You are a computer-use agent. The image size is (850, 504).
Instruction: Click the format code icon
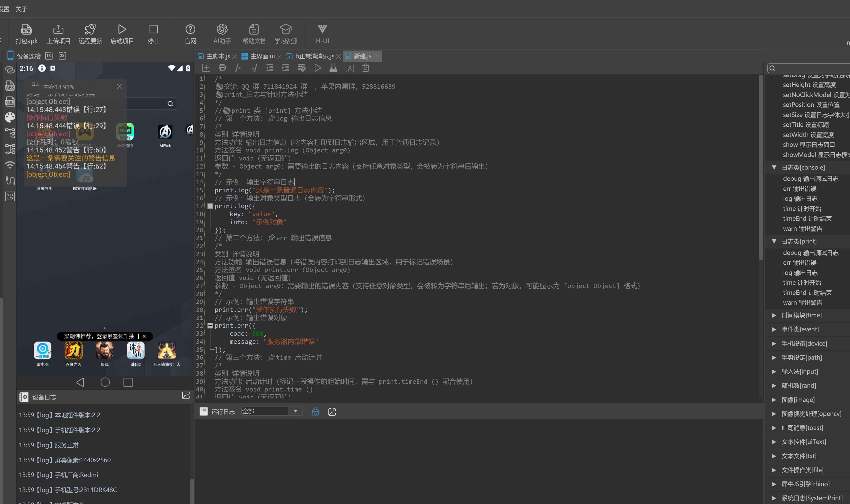tap(302, 68)
